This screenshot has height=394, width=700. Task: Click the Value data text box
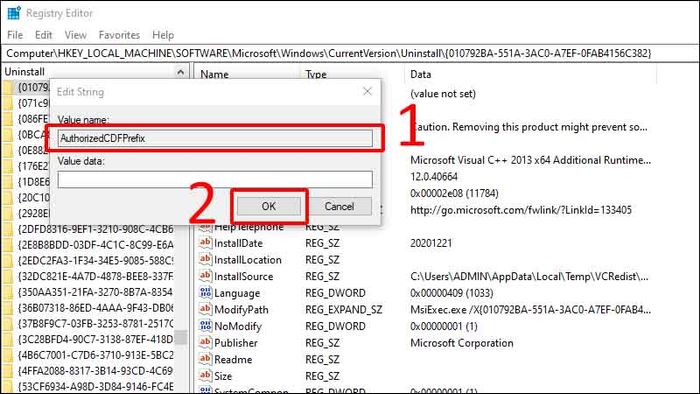215,179
